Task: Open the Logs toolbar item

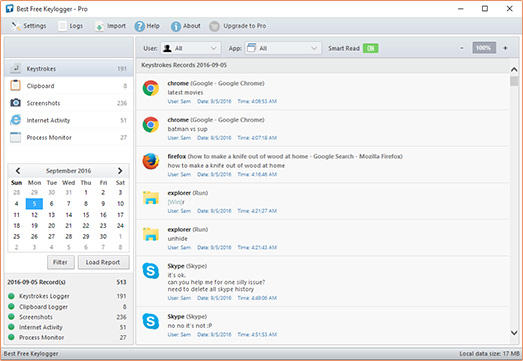Action: (x=71, y=26)
